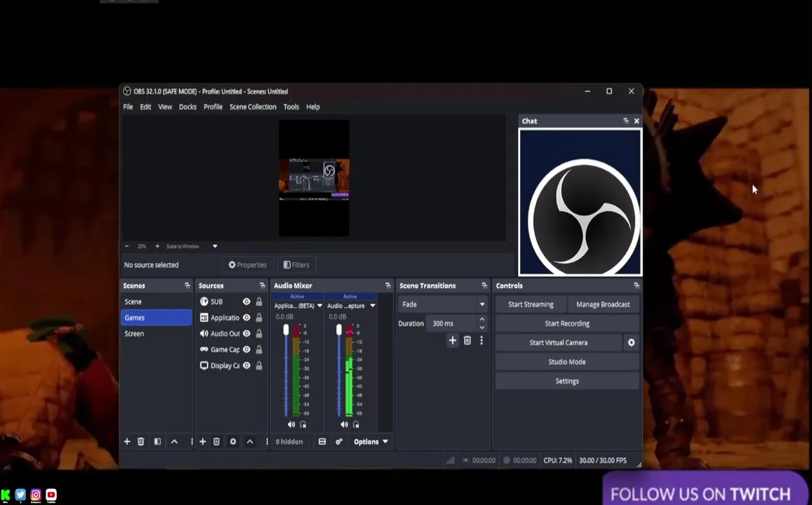Float the Chat dock panel

(x=626, y=121)
